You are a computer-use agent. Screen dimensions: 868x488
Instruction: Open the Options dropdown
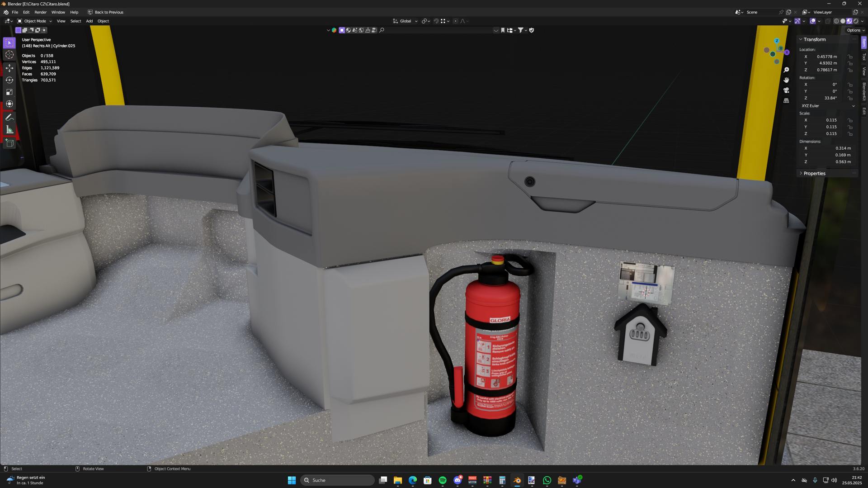click(x=855, y=30)
